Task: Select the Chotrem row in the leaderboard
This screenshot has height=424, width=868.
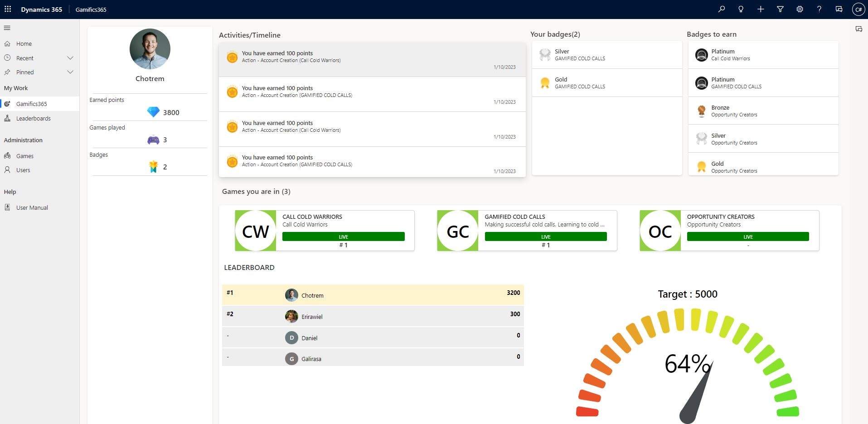Action: (x=373, y=295)
